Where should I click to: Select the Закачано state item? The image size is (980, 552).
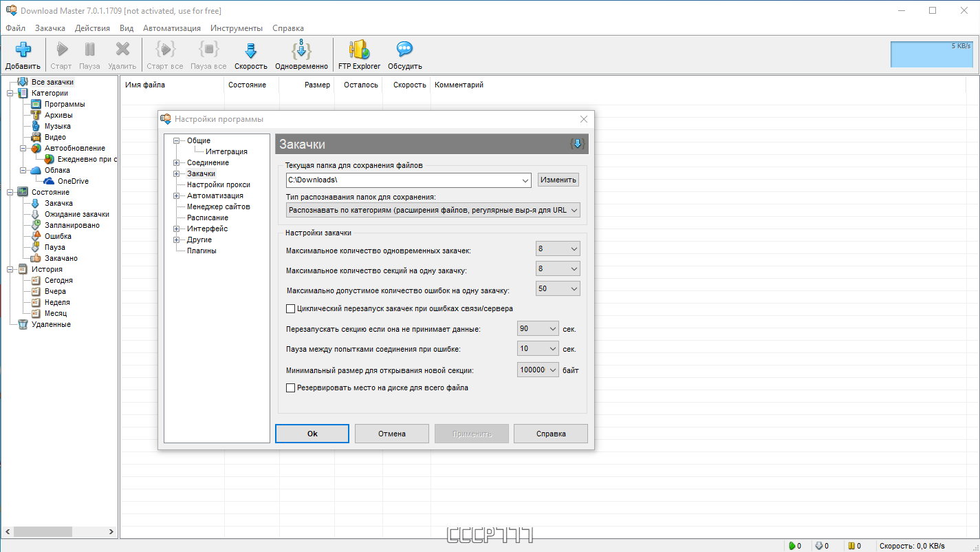[x=61, y=258]
